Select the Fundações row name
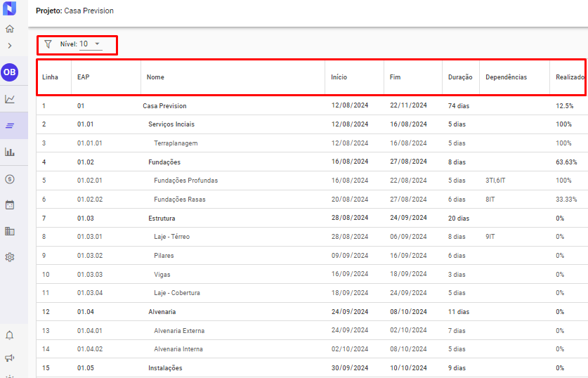The height and width of the screenshot is (378, 588). coord(164,162)
